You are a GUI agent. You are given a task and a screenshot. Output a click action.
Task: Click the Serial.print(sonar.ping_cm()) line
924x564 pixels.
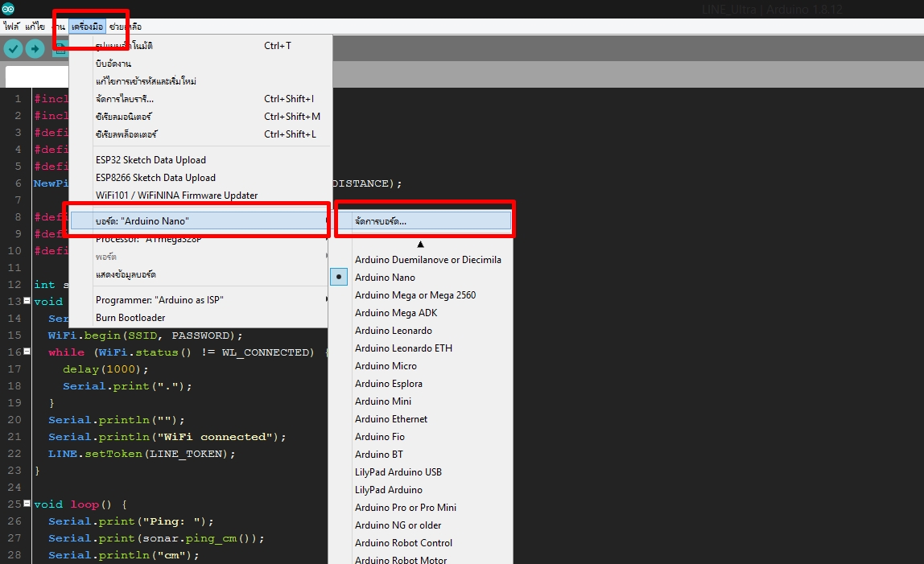coord(156,538)
